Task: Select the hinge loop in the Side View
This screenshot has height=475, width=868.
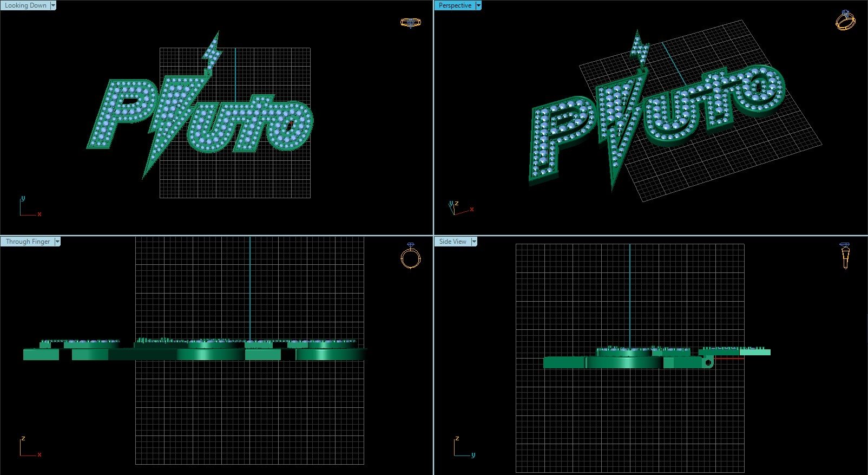Action: (x=708, y=362)
